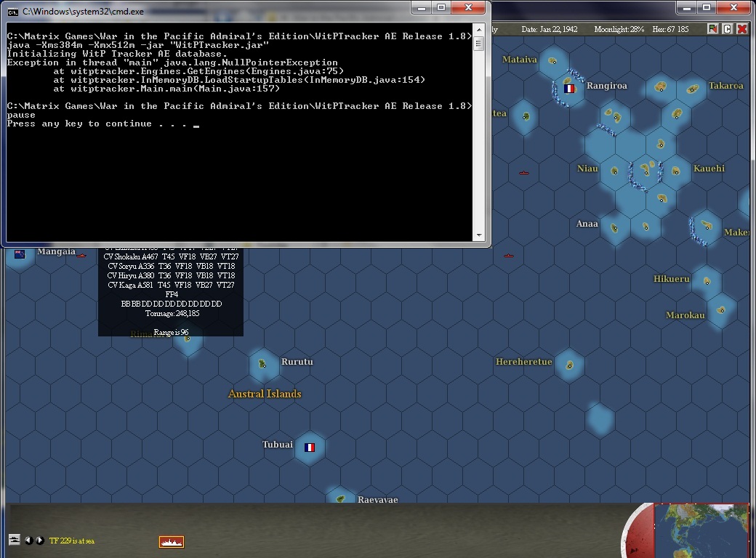The width and height of the screenshot is (756, 558).
Task: Click the world minimap thumbnail
Action: [x=702, y=530]
